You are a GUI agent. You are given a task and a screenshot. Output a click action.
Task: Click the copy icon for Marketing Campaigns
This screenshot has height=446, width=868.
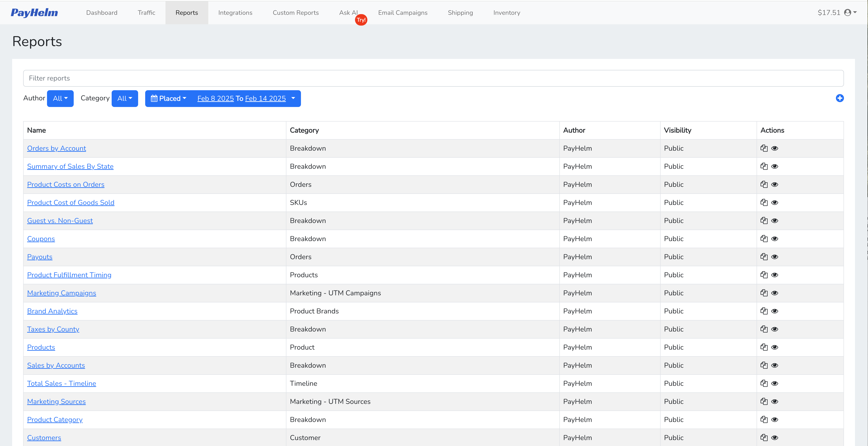tap(764, 293)
